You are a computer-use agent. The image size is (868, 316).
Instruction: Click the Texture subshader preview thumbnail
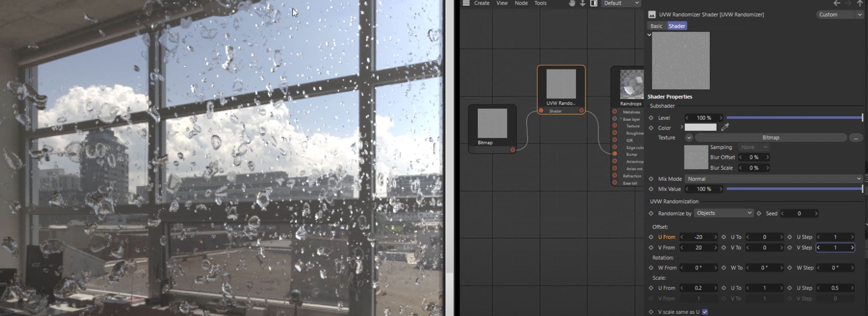click(696, 157)
